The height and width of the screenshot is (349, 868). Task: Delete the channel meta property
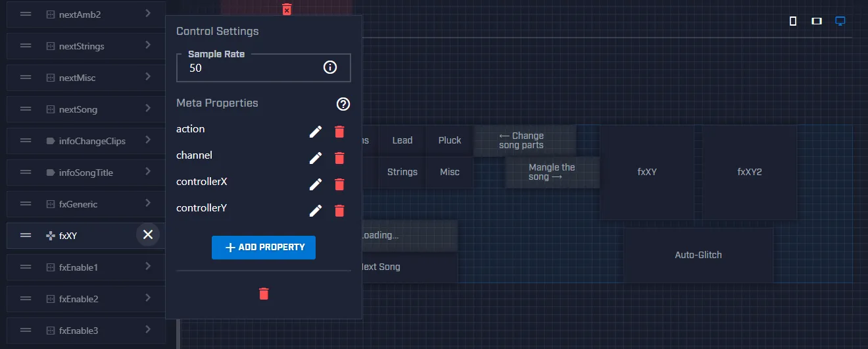(x=339, y=158)
